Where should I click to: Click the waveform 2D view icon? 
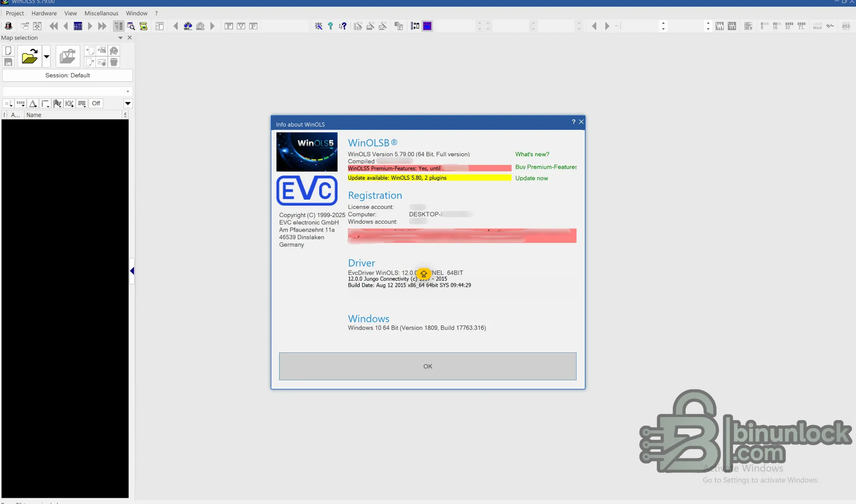click(719, 26)
